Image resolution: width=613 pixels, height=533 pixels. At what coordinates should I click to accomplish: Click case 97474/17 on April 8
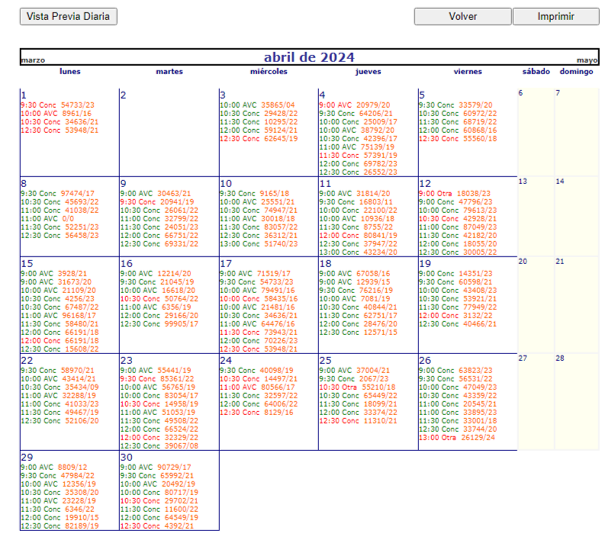tap(78, 194)
